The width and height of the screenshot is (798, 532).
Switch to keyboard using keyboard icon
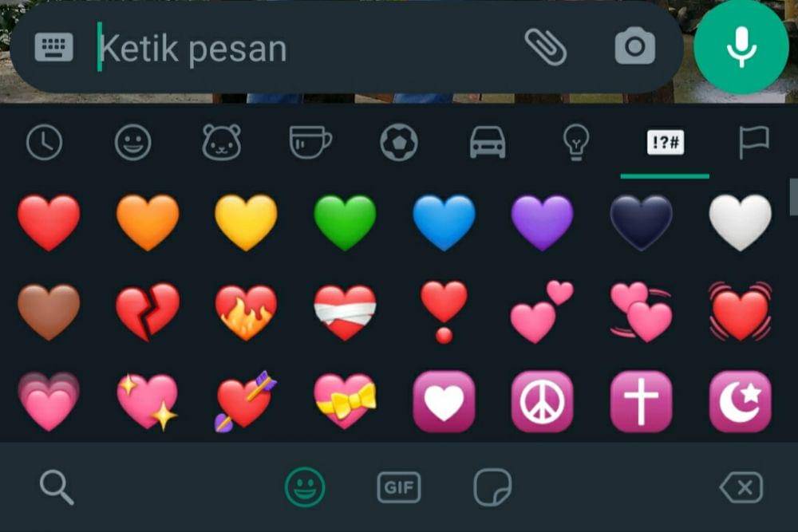(54, 47)
